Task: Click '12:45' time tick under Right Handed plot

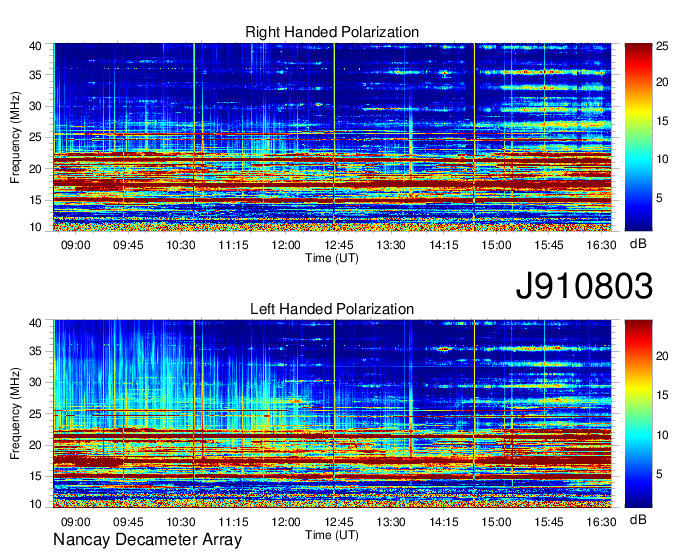Action: [x=339, y=245]
